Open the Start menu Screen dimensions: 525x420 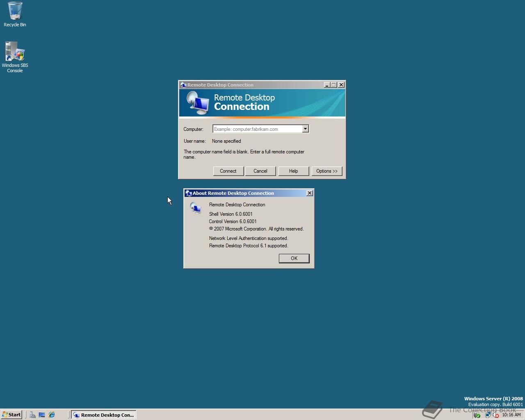click(x=11, y=415)
